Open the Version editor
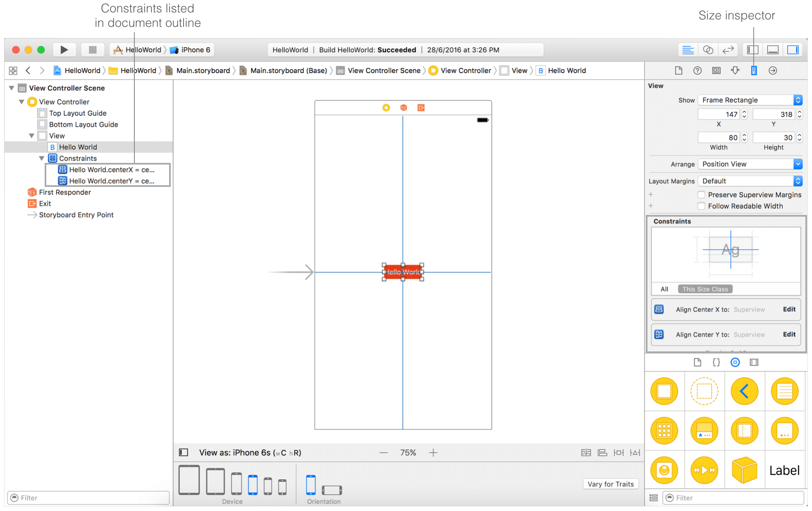The image size is (812, 511). point(728,50)
